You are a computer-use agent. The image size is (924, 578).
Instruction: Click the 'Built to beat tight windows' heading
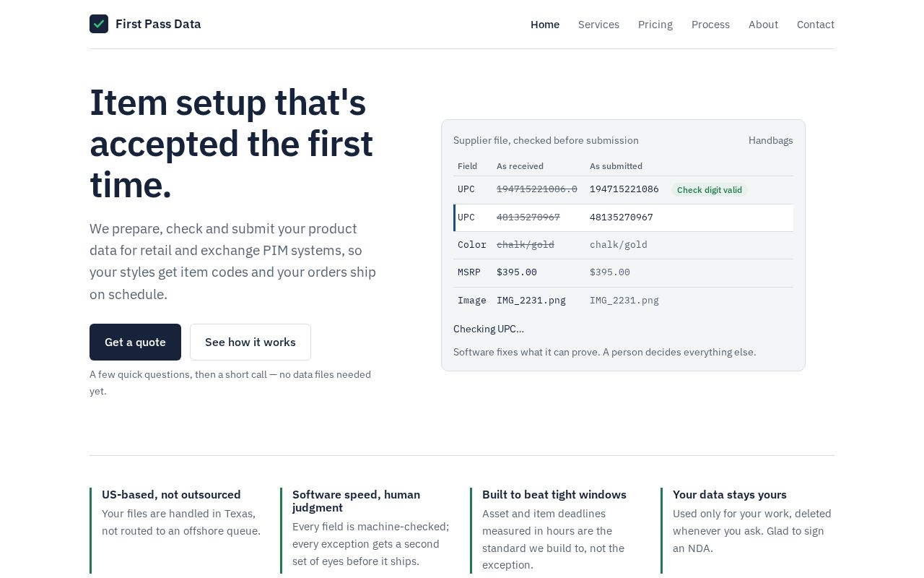click(554, 495)
